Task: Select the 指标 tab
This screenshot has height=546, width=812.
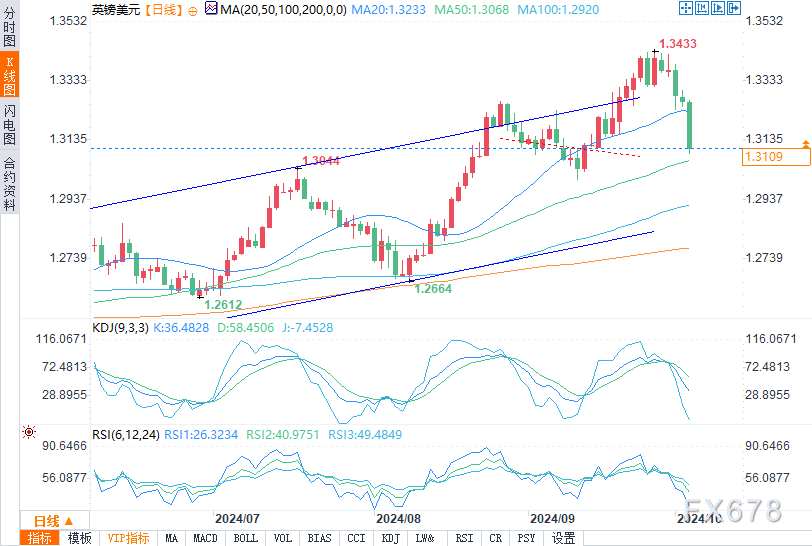Action: point(39,538)
